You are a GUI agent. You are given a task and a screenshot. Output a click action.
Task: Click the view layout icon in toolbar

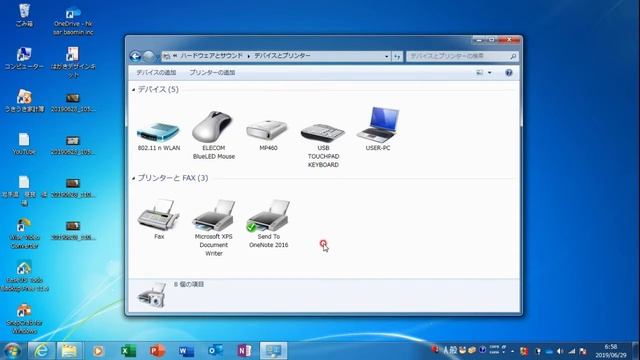tap(480, 73)
